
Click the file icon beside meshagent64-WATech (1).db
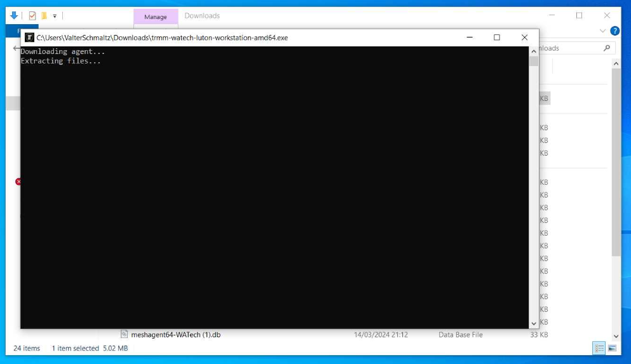pyautogui.click(x=124, y=334)
